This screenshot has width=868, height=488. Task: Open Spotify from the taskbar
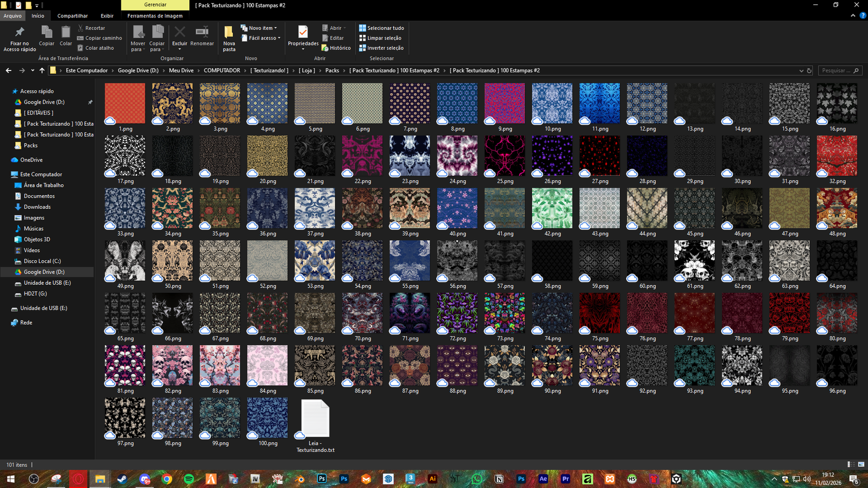point(189,479)
